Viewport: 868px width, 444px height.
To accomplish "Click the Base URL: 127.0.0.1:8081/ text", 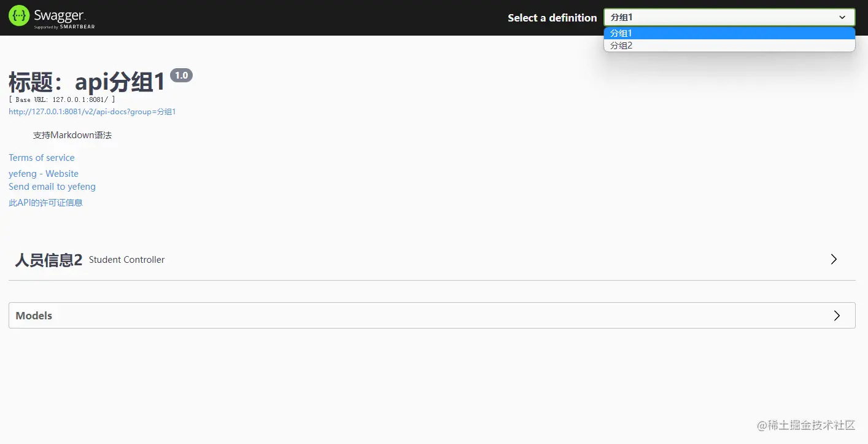I will tap(61, 99).
